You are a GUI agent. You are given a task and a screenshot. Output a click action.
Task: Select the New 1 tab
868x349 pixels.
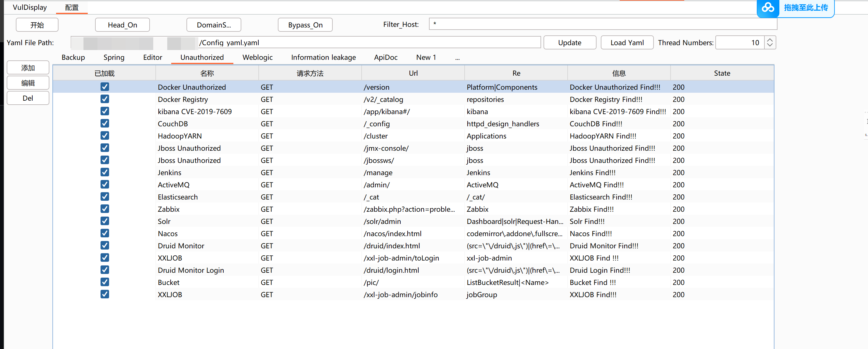(x=426, y=57)
